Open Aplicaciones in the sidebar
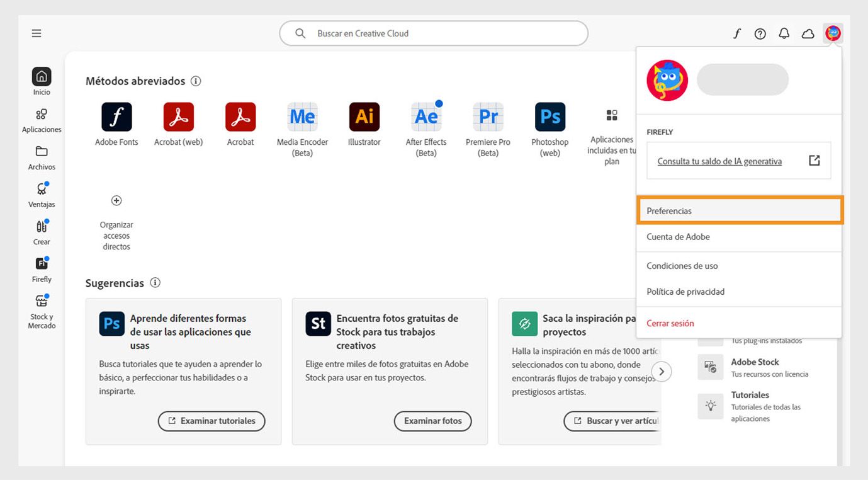This screenshot has height=480, width=868. (x=42, y=120)
